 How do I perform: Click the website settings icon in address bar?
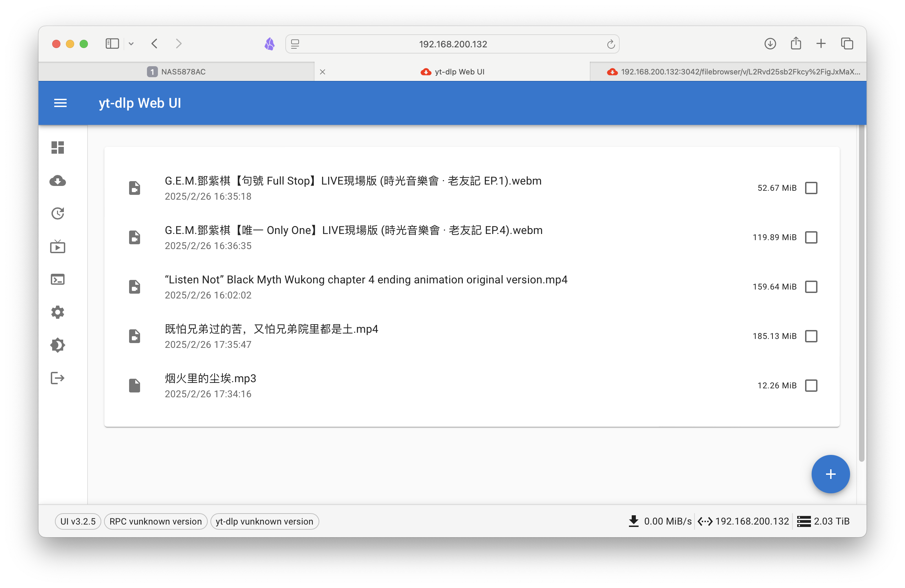[295, 44]
